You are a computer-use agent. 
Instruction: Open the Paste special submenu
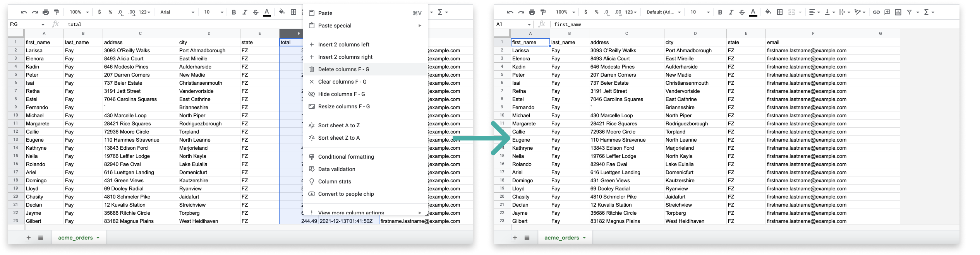point(366,26)
